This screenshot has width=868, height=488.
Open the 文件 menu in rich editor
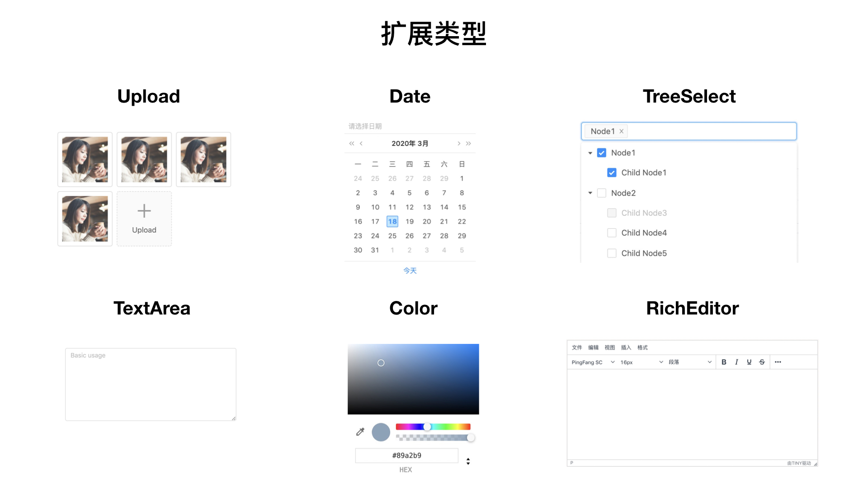(577, 347)
